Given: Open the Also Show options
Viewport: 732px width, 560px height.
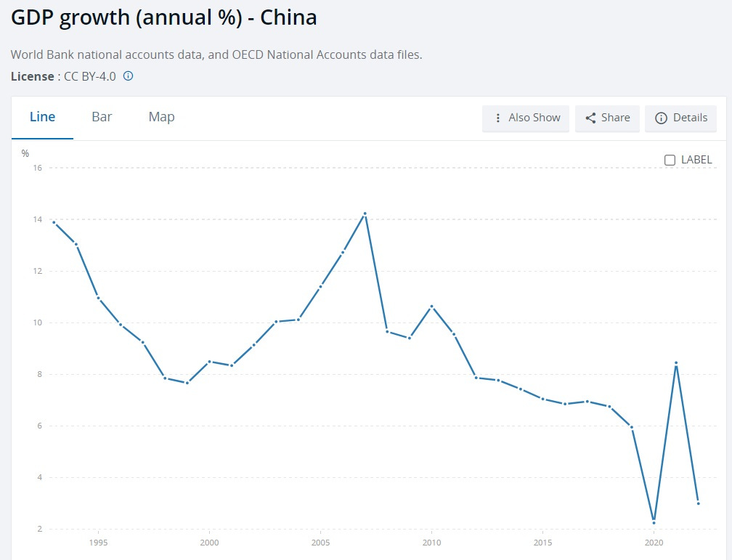Looking at the screenshot, I should [x=526, y=118].
